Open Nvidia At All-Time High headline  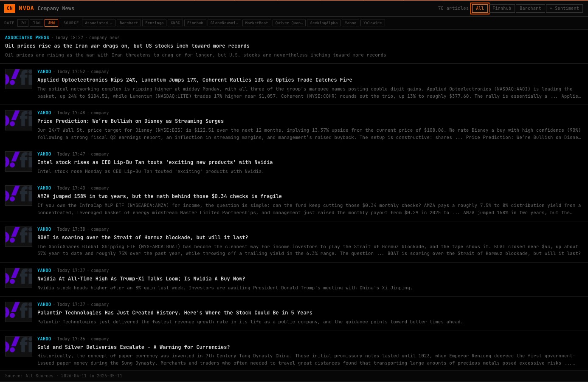tap(141, 279)
